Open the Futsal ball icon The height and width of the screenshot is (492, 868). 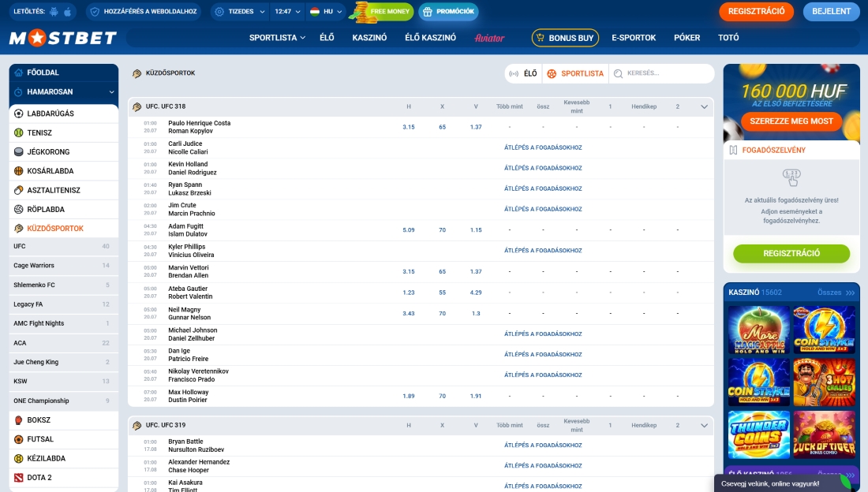pyautogui.click(x=18, y=439)
